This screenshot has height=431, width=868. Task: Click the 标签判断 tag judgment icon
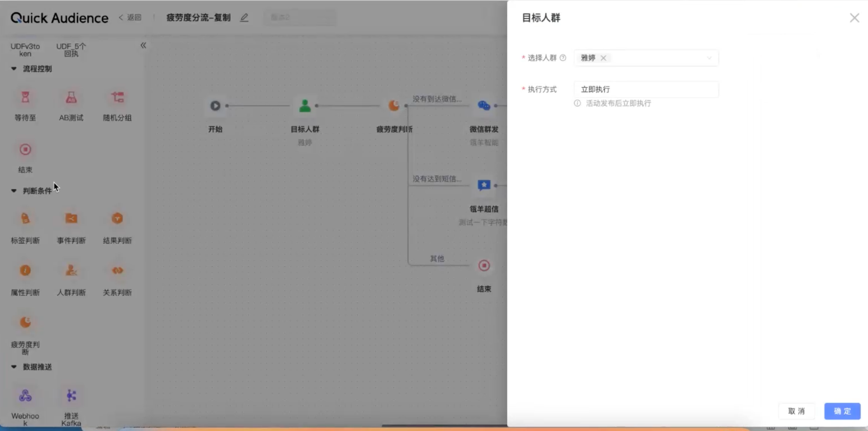click(25, 218)
